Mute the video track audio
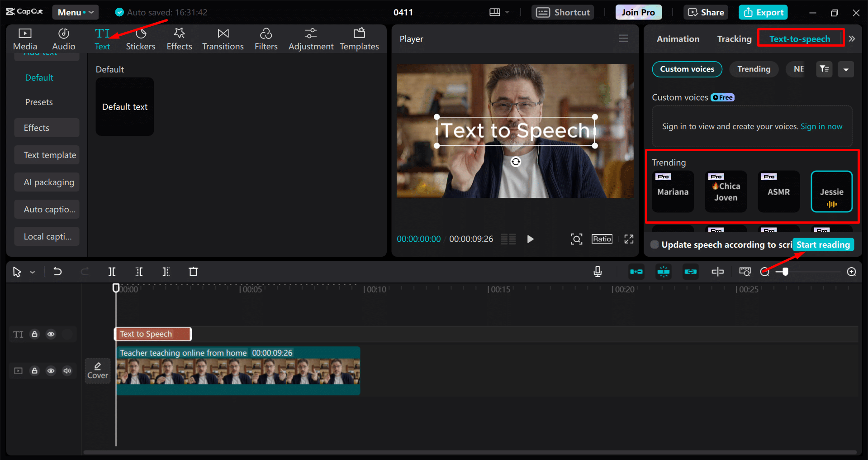Viewport: 868px width, 460px height. click(x=67, y=371)
